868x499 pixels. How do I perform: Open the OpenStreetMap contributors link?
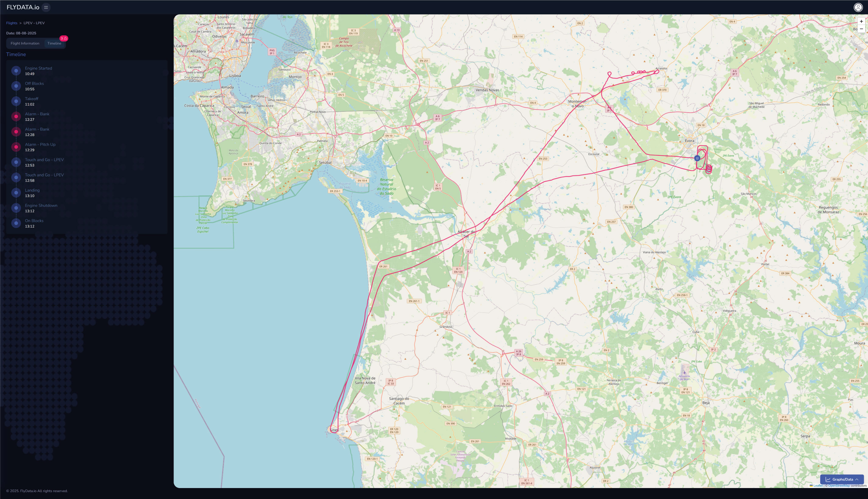[x=839, y=486]
